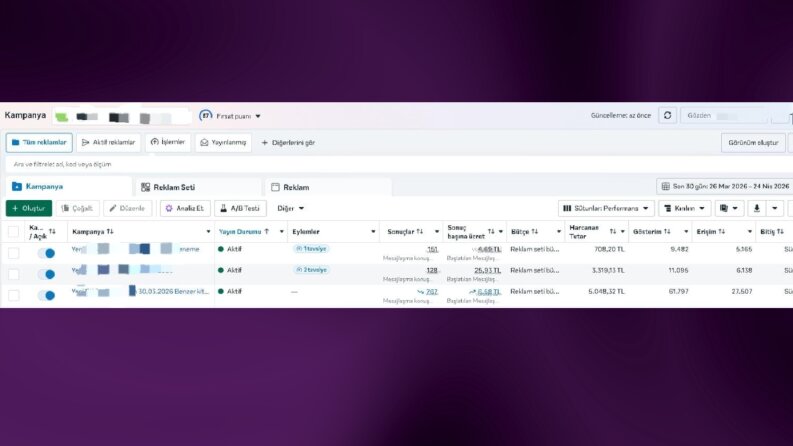Toggle off the first campaign switch
793x446 pixels.
(x=46, y=253)
